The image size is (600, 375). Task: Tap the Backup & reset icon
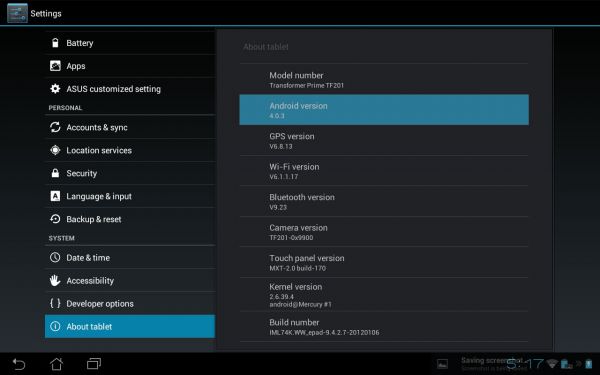coord(55,219)
